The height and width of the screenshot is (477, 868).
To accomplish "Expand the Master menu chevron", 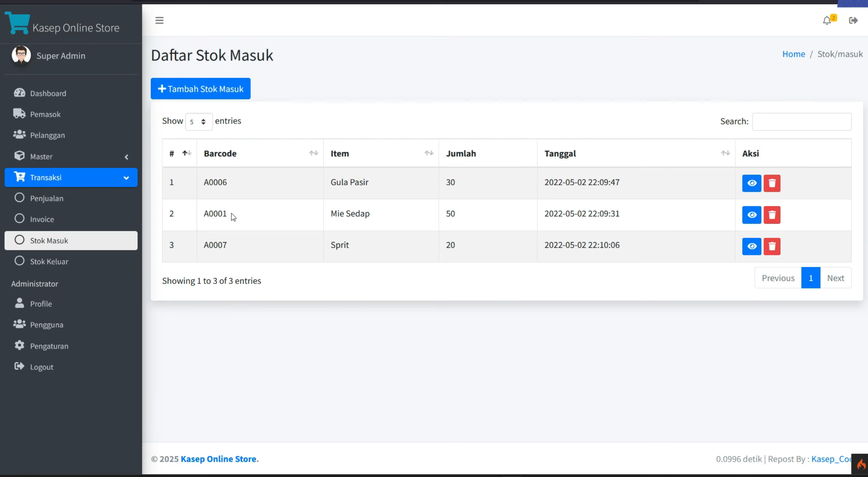I will pos(126,157).
